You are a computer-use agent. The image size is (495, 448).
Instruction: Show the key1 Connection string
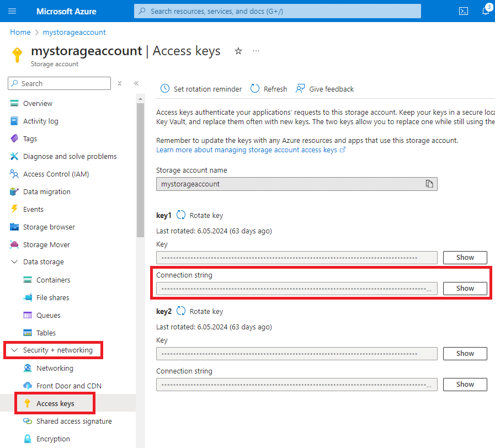(x=465, y=288)
